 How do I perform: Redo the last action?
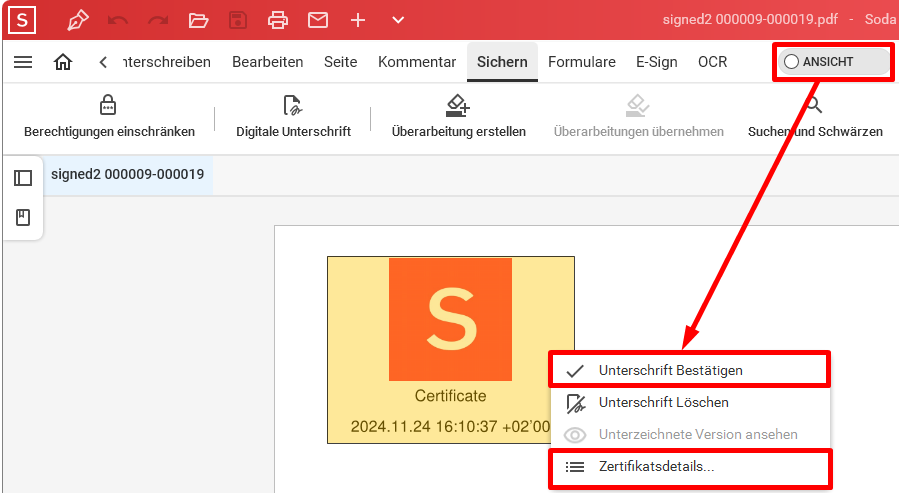tap(158, 21)
